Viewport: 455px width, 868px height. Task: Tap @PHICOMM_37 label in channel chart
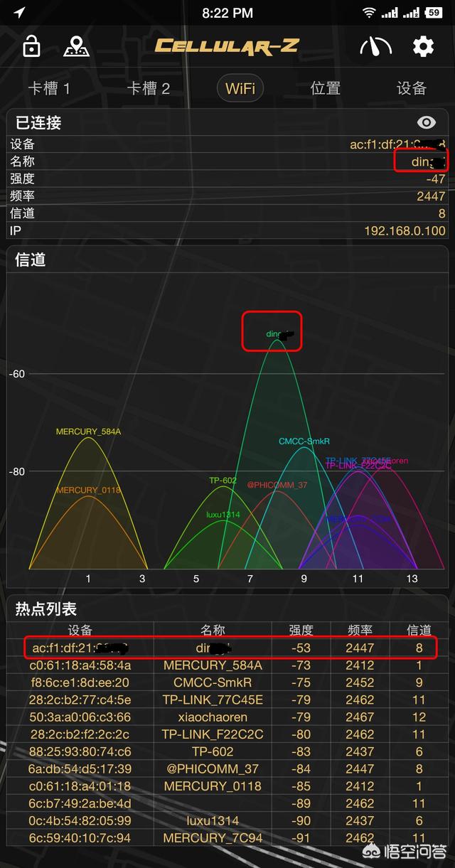tap(277, 485)
